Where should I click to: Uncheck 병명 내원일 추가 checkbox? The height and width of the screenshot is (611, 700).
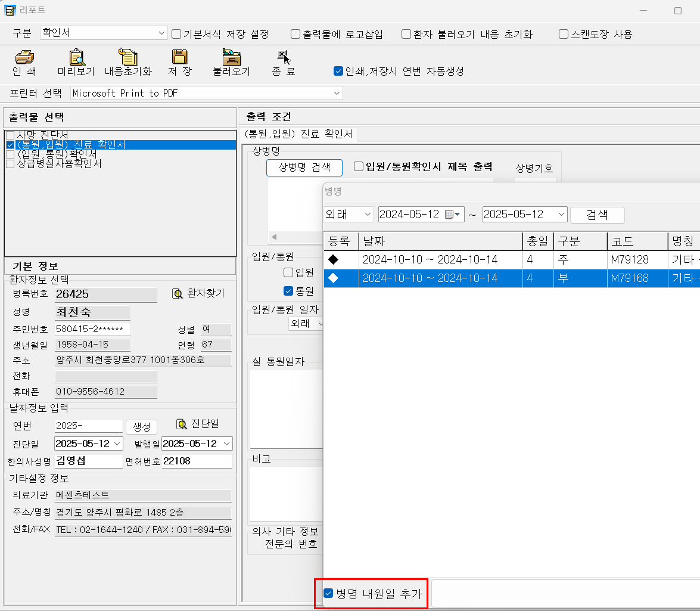click(328, 593)
